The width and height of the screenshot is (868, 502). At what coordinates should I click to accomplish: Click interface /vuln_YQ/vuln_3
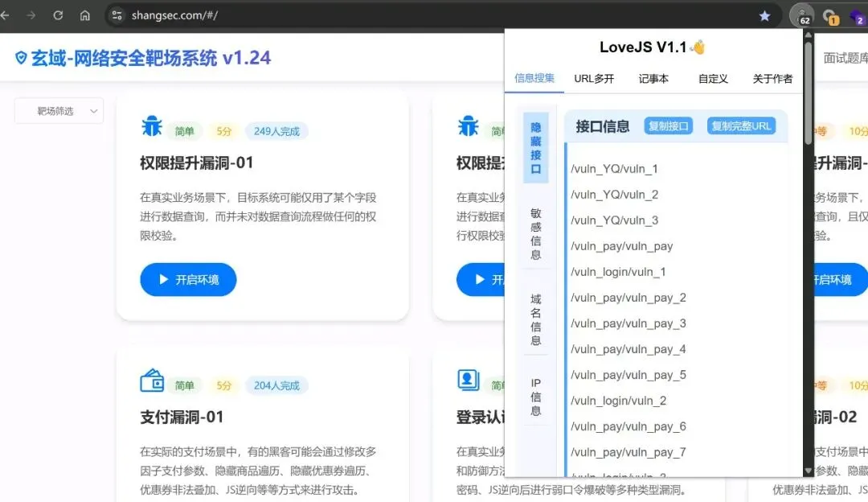coord(615,220)
